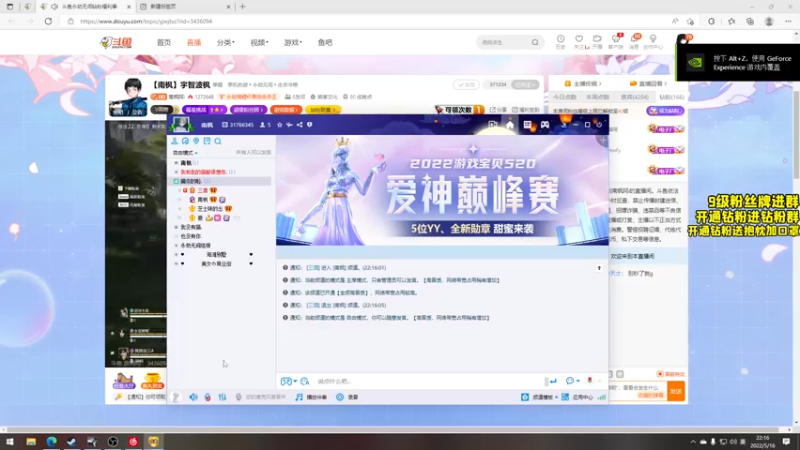The height and width of the screenshot is (450, 800).
Task: Switch to the 今日贡献 ranking tab
Action: (x=564, y=96)
